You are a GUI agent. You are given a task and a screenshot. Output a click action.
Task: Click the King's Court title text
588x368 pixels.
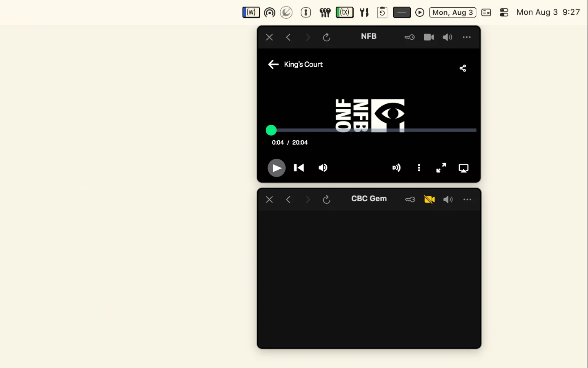pyautogui.click(x=303, y=64)
